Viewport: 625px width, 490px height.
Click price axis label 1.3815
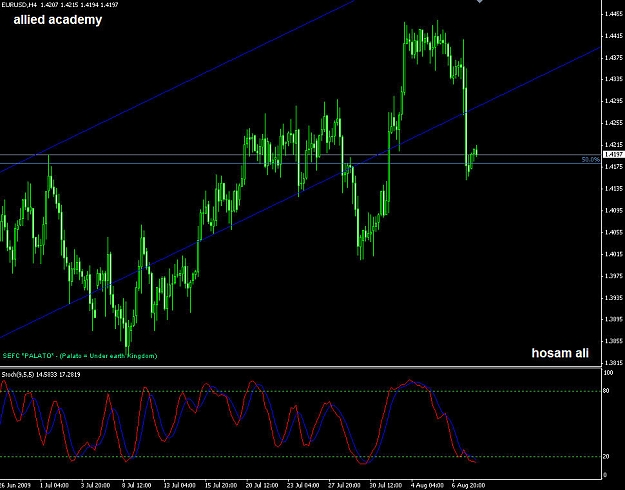pos(614,363)
